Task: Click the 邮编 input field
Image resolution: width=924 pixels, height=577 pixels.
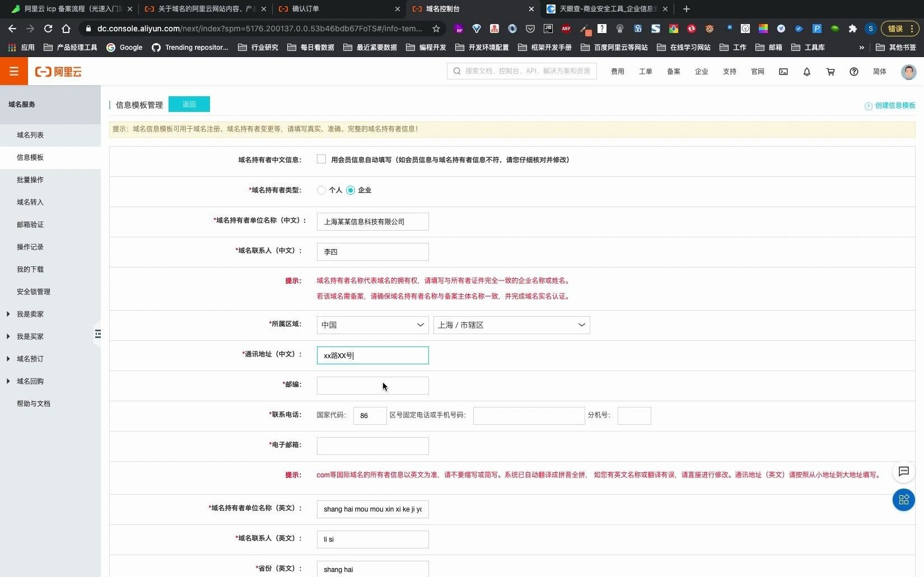Action: [x=372, y=385]
